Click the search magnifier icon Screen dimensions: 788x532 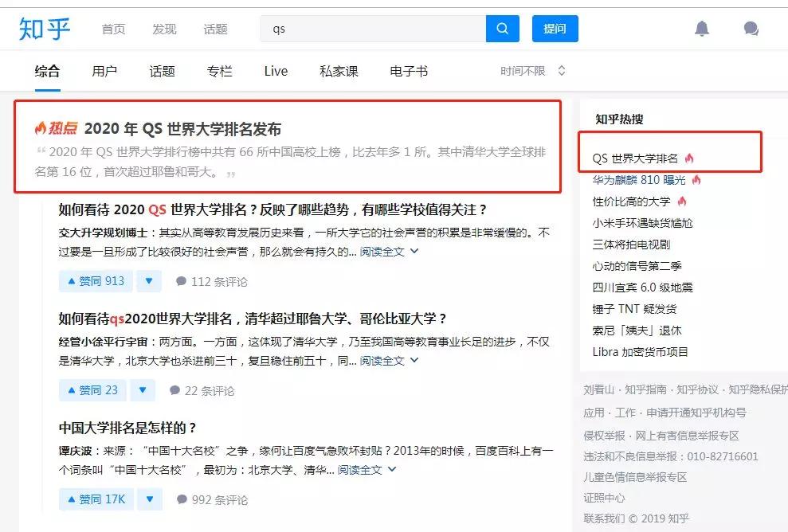(x=502, y=28)
